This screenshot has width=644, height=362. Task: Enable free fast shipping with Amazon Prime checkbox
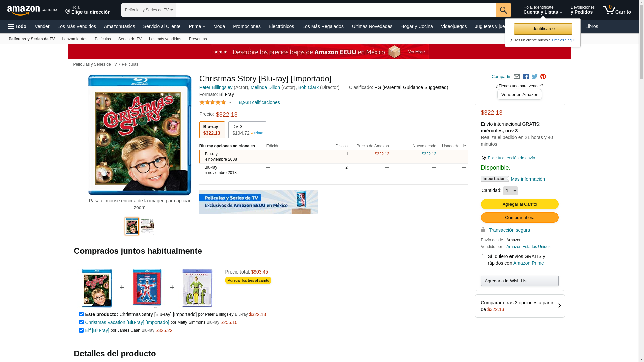tap(484, 256)
